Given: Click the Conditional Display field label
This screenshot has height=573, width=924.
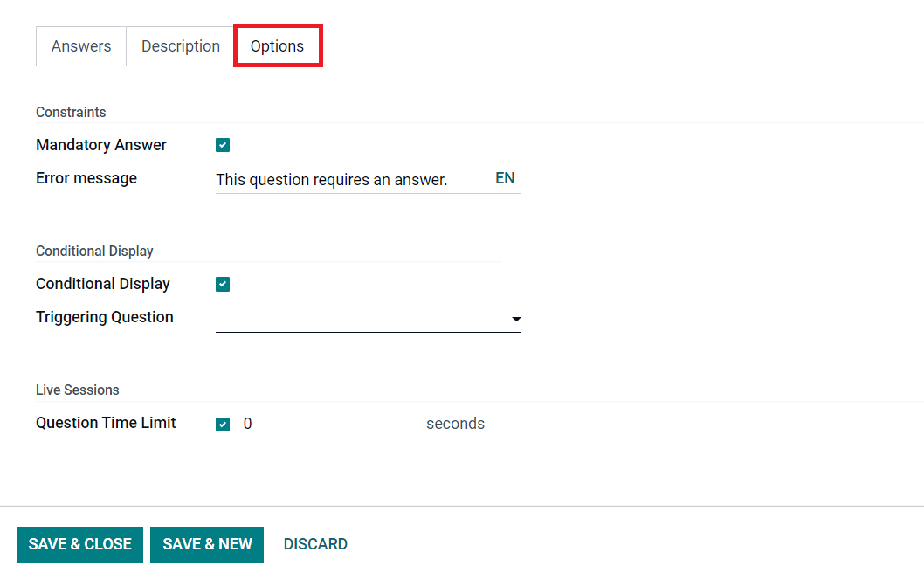Looking at the screenshot, I should tap(103, 284).
